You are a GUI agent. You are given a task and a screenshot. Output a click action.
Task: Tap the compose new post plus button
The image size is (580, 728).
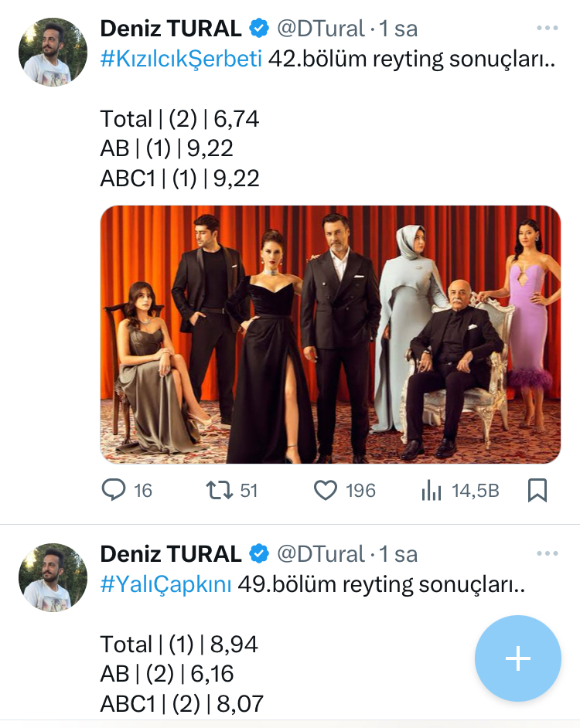[517, 658]
